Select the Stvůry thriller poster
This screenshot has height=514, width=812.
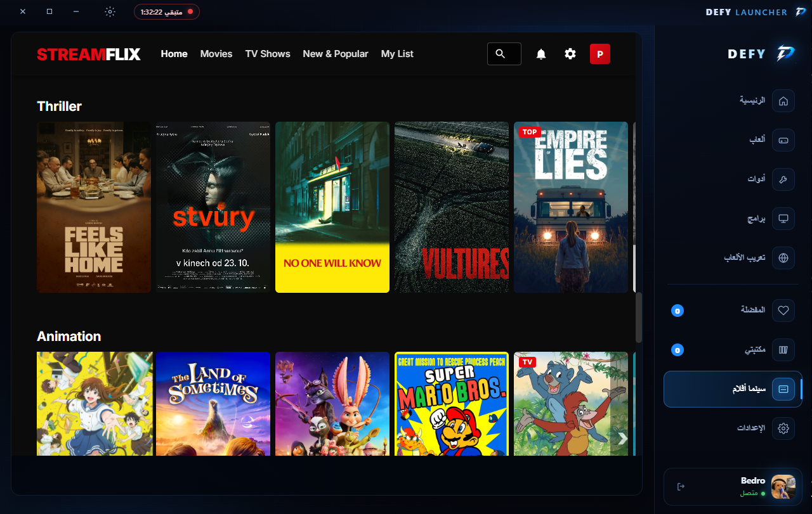pyautogui.click(x=213, y=207)
